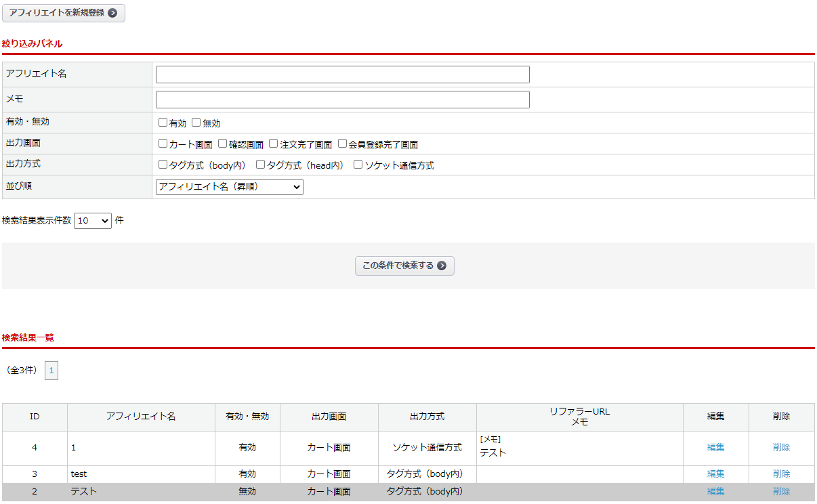817x504 pixels.
Task: Focus the アフィリエイト名 text field
Action: (342, 75)
